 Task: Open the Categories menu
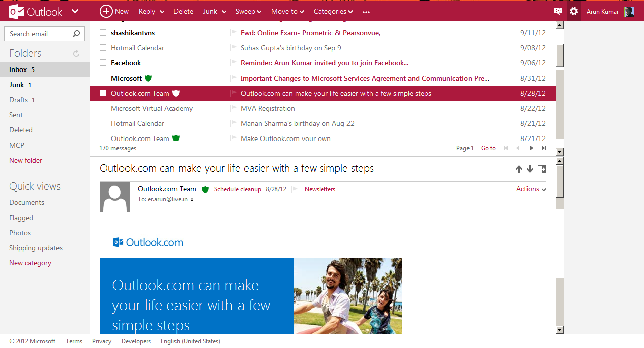333,11
